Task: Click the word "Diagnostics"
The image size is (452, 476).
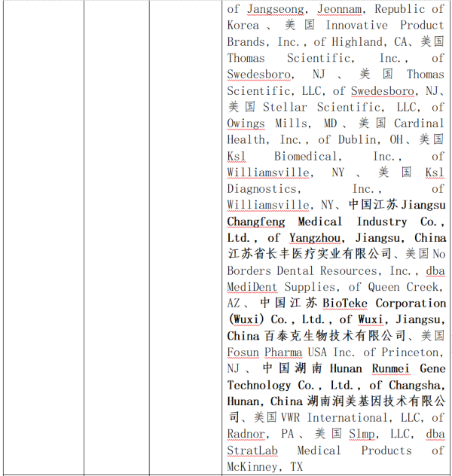Action: click(x=261, y=189)
